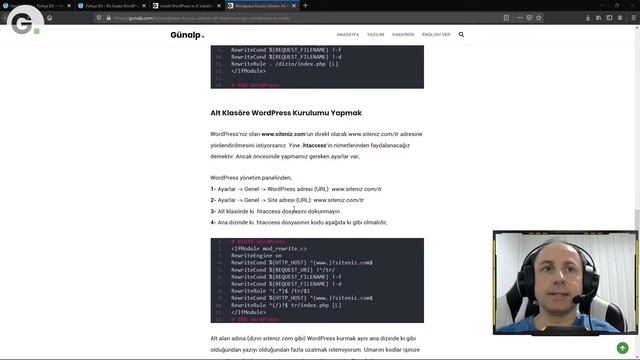The image size is (640, 360).
Task: Open tracking protection shield in address bar
Action: click(99, 18)
